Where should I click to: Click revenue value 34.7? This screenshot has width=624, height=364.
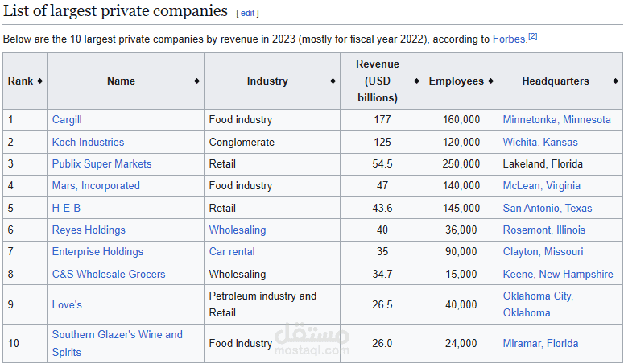tap(382, 274)
